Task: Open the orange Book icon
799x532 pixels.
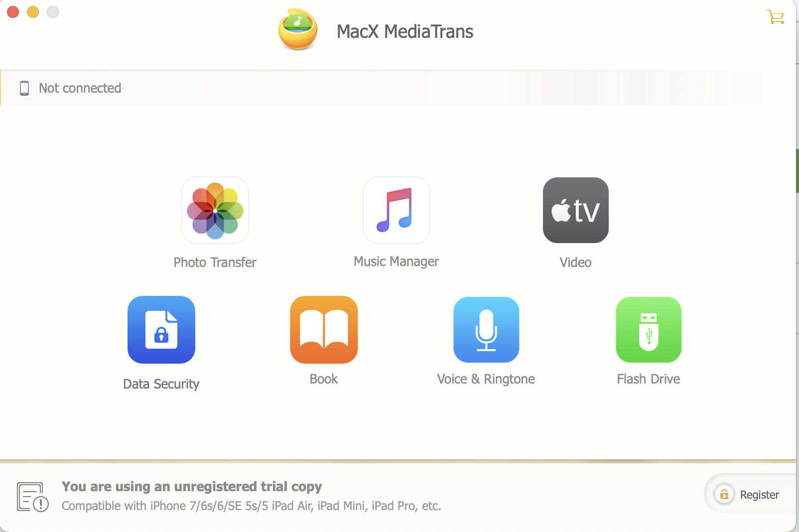Action: click(x=324, y=330)
